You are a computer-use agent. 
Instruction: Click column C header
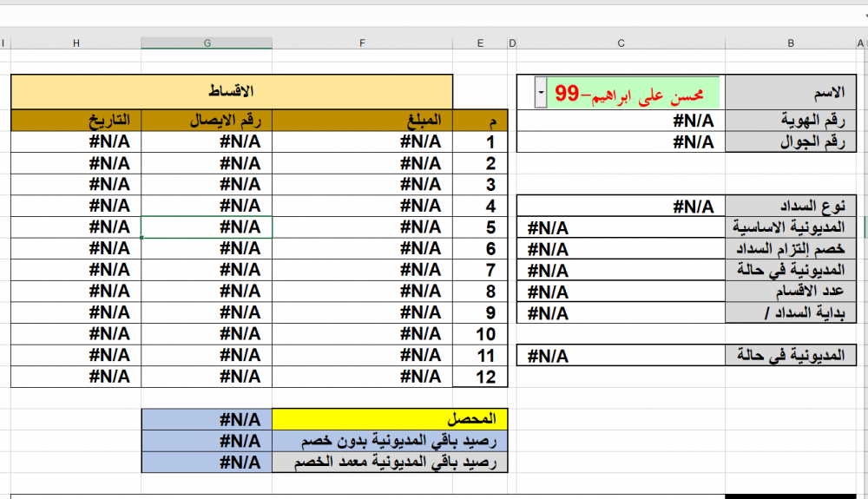click(621, 43)
